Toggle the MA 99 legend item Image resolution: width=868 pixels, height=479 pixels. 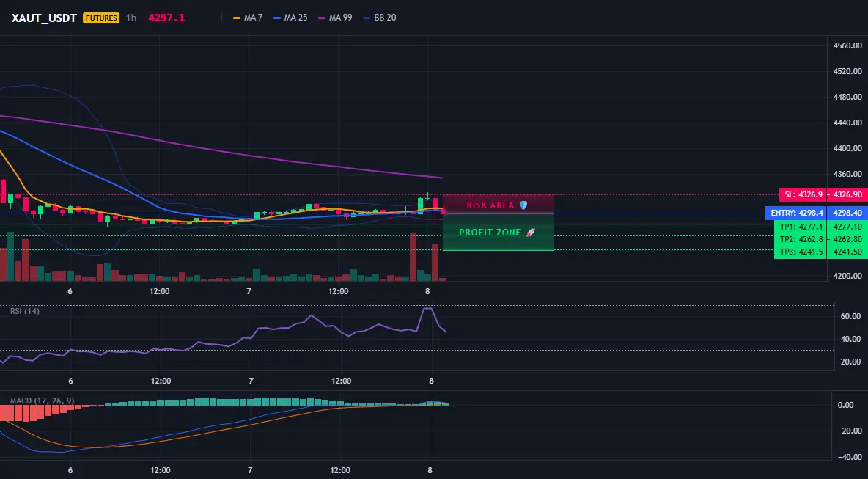[335, 18]
